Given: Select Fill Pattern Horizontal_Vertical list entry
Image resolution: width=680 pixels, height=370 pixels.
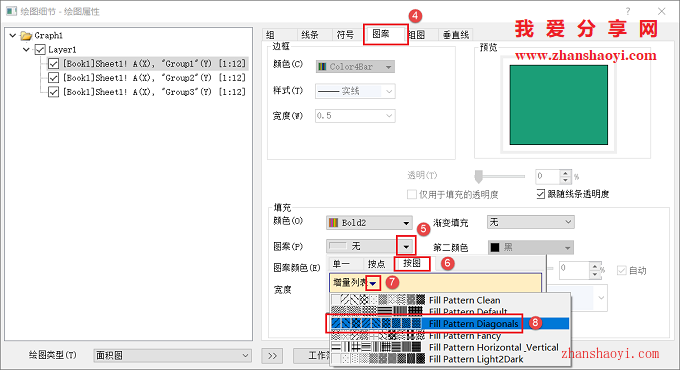Looking at the screenshot, I should pyautogui.click(x=450, y=347).
